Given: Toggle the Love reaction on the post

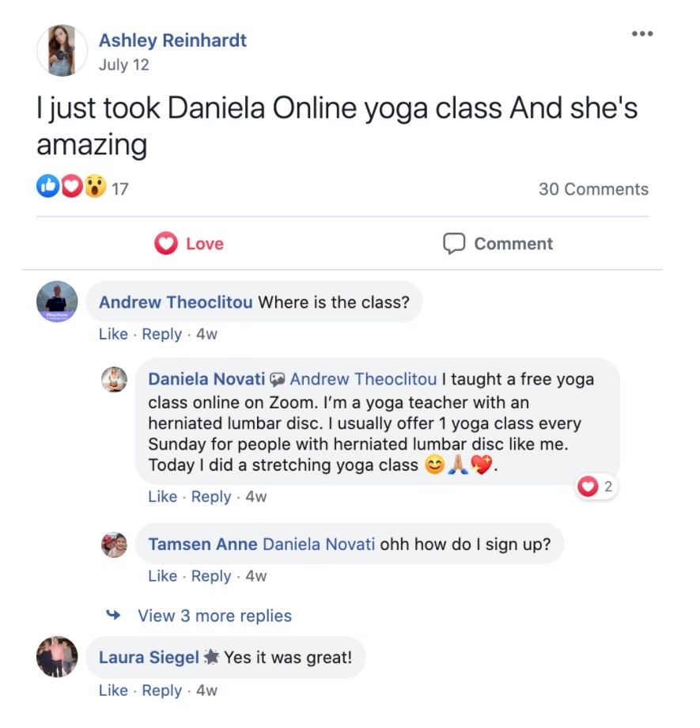Looking at the screenshot, I should (x=189, y=243).
